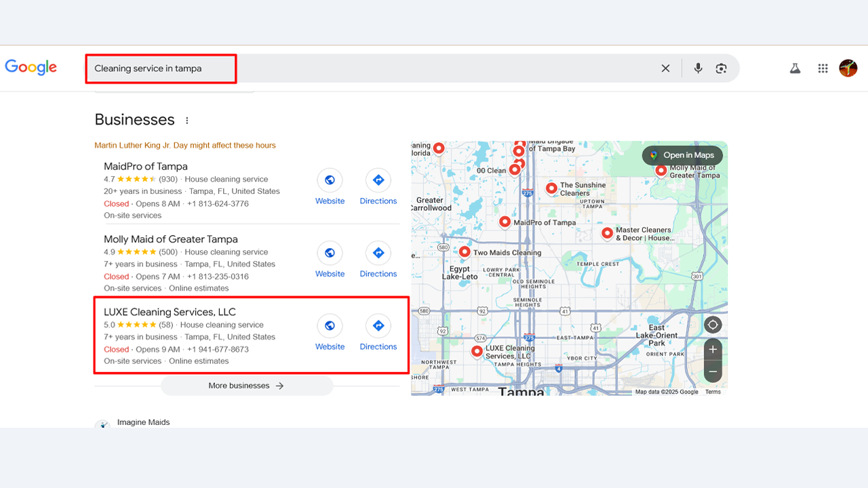Zoom out on the map
Screen dimensions: 868x488
(712, 371)
